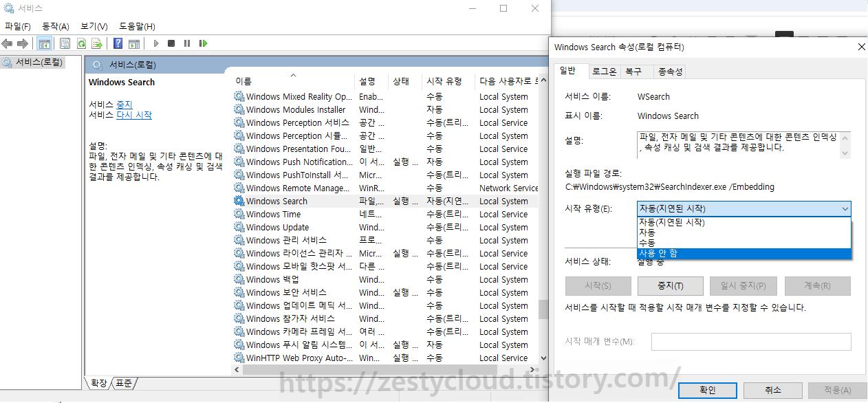Choose 자동(지연된 시작) from the startup type list
Viewport: 868px width, 403px height.
(744, 222)
